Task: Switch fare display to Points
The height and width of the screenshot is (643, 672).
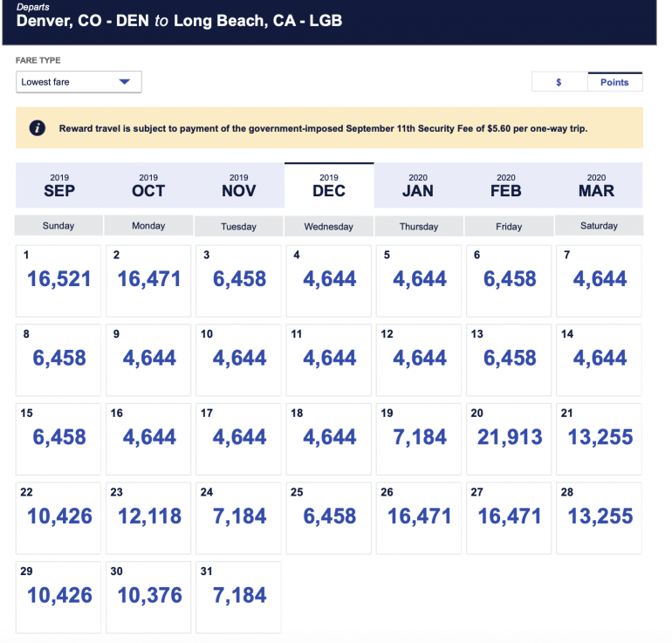Action: 614,82
